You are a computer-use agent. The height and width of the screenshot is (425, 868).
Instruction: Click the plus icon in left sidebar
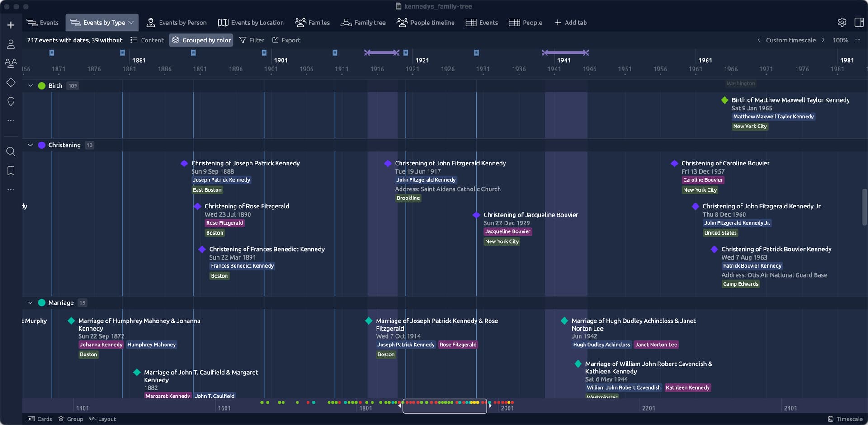coord(11,25)
